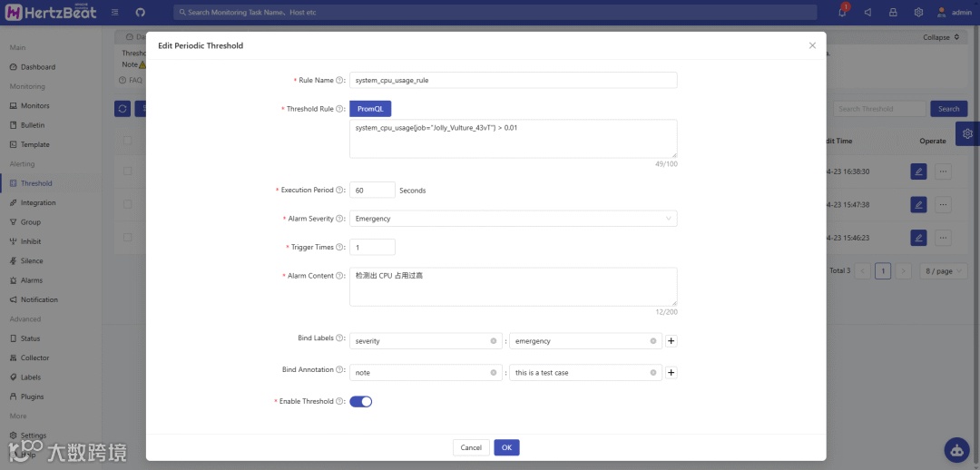The height and width of the screenshot is (470, 980).
Task: Click the help icon next to Enable Threshold
Action: pyautogui.click(x=339, y=401)
